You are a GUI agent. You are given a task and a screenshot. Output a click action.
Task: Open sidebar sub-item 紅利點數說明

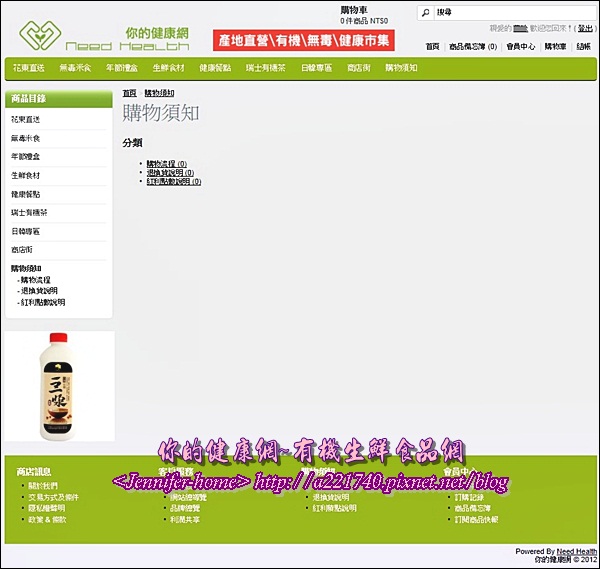click(x=42, y=302)
